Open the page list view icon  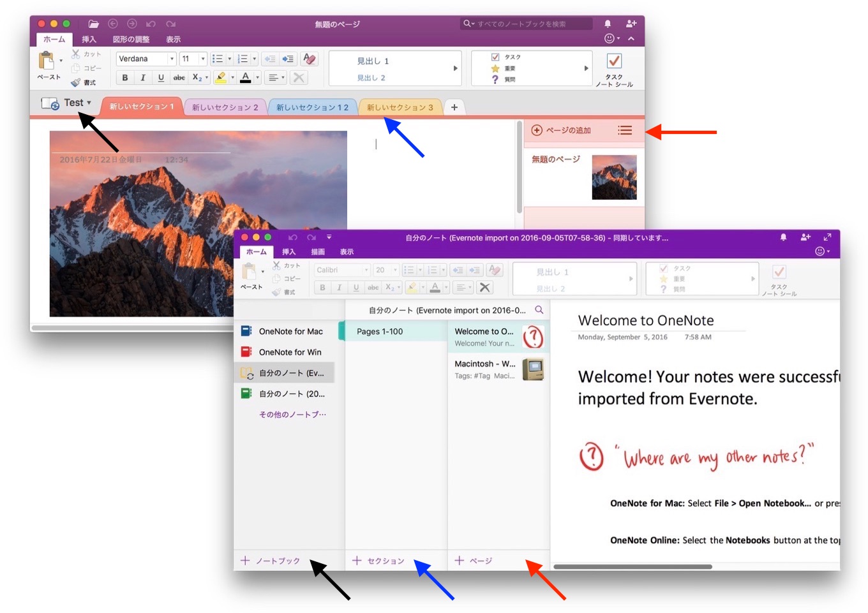[625, 130]
